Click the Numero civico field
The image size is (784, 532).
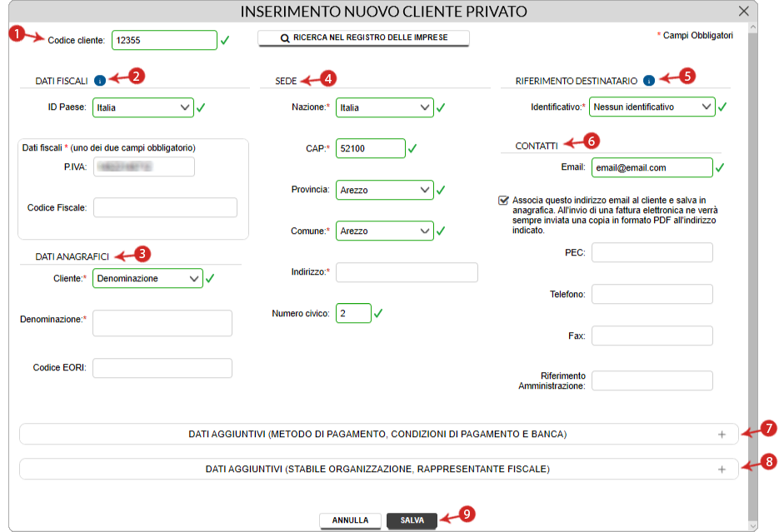(353, 313)
